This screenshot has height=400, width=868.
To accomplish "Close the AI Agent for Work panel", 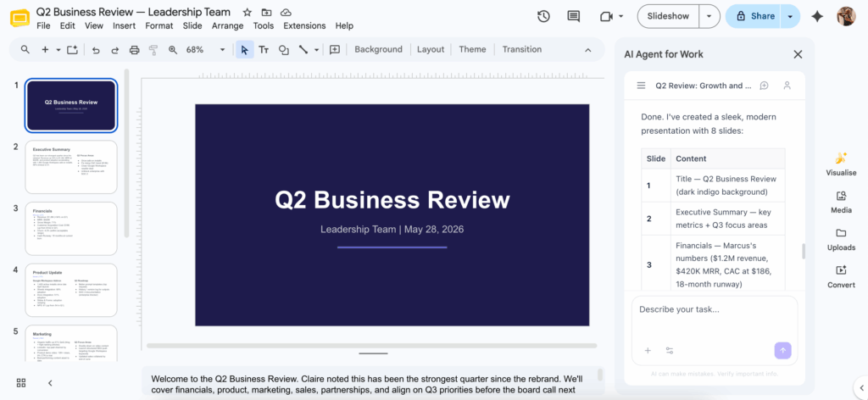I will [x=798, y=54].
